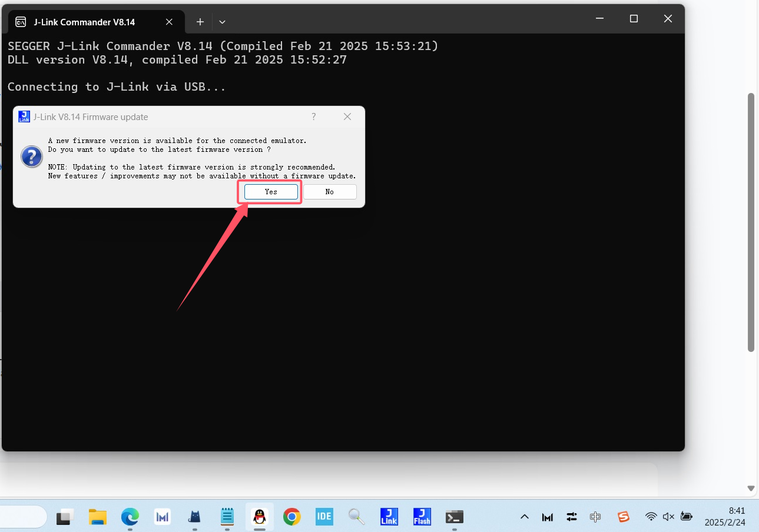Viewport: 759px width, 532px height.
Task: Click the battery status tray icon
Action: tap(686, 517)
